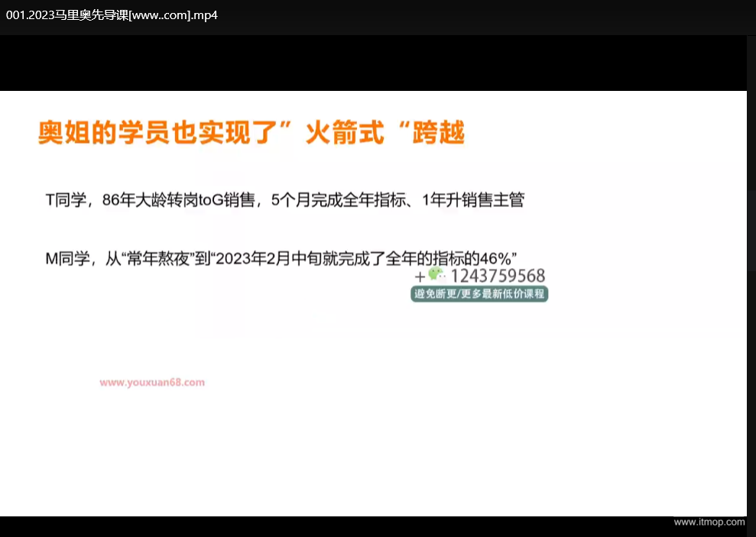Click the green WeChat icon on slide
Viewport: 756px width, 537px height.
pos(436,275)
